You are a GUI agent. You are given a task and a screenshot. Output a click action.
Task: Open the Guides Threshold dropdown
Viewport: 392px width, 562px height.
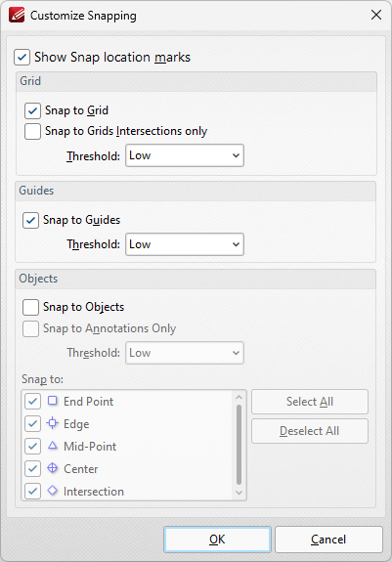(x=185, y=244)
